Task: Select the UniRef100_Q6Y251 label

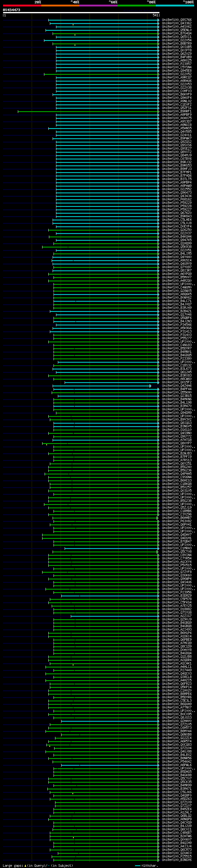Action: click(177, 464)
